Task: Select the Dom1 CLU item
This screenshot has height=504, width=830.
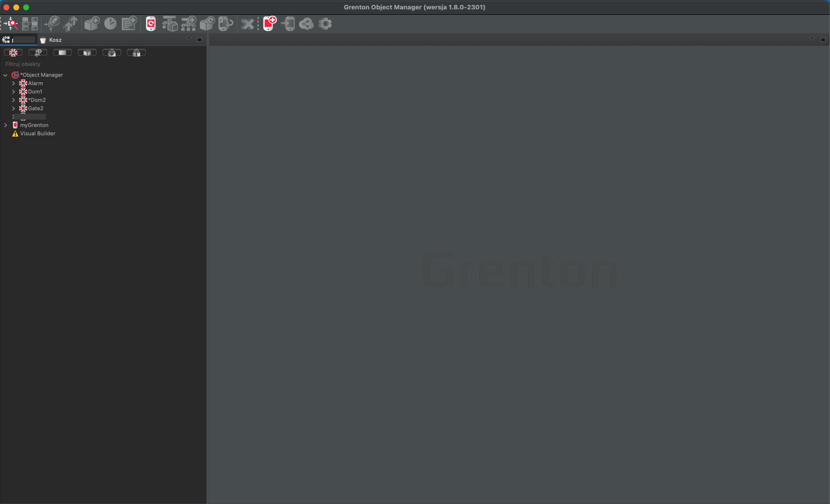Action: click(35, 92)
